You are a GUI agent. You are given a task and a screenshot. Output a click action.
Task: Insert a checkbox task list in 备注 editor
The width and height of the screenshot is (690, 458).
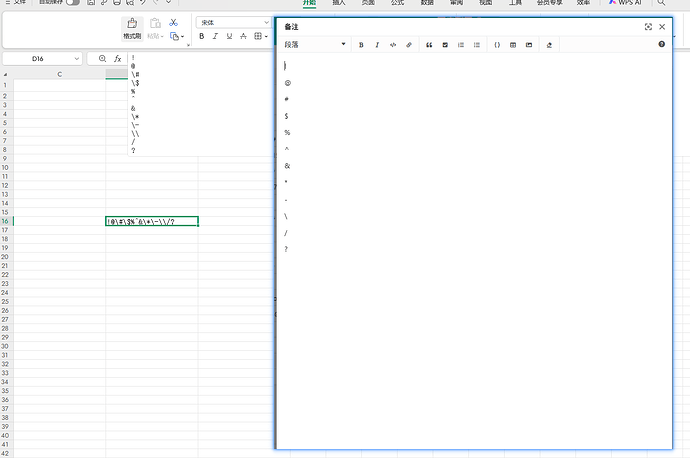[445, 45]
